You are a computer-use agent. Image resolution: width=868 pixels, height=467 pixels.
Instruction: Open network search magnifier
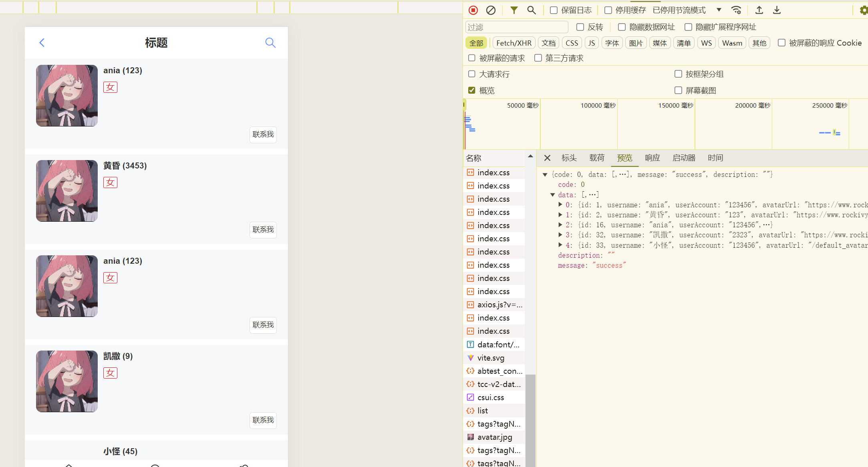pyautogui.click(x=531, y=10)
